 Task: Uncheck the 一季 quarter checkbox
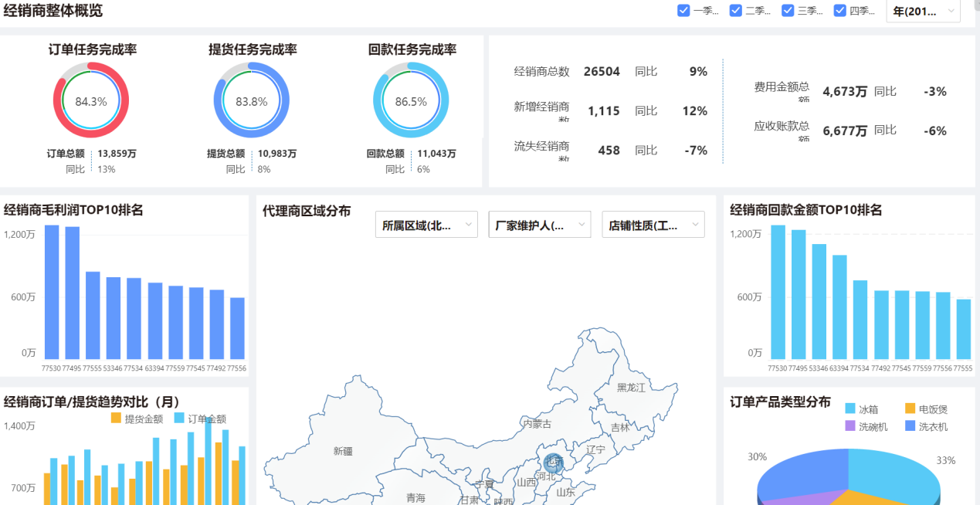683,10
